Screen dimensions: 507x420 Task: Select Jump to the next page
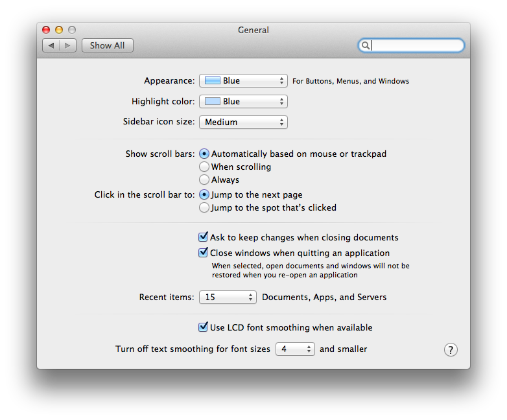pos(251,194)
